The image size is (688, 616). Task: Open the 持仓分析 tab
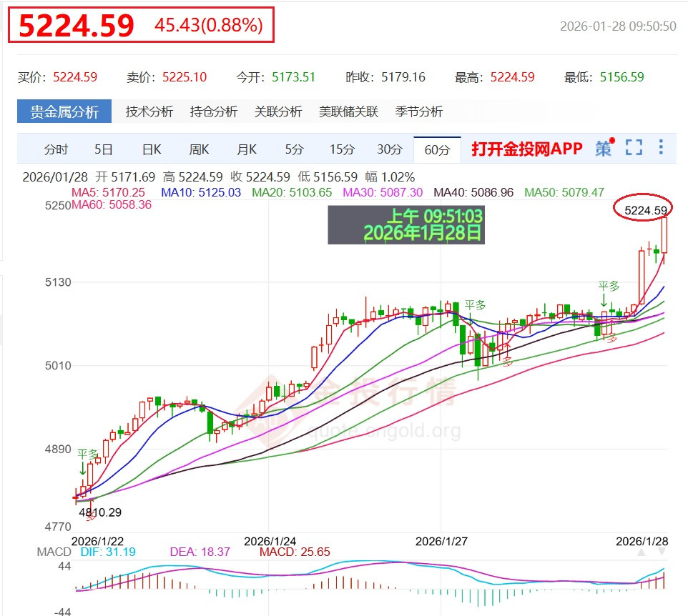pyautogui.click(x=215, y=111)
